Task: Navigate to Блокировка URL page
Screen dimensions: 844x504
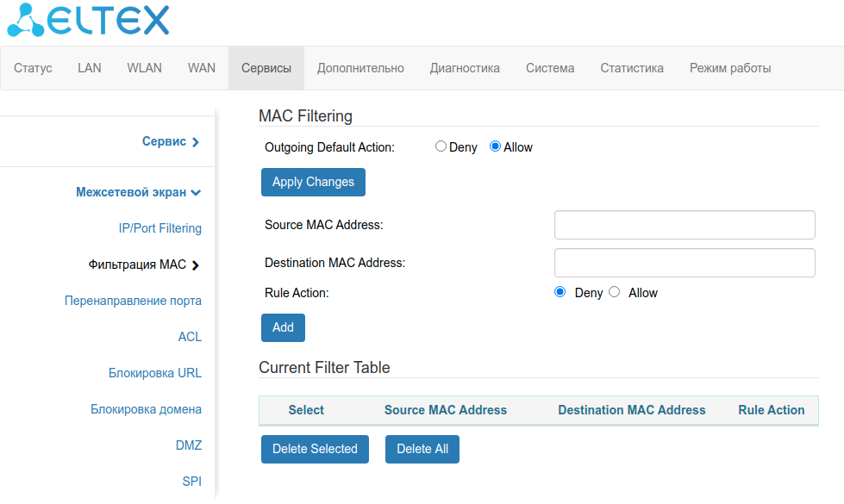Action: pyautogui.click(x=155, y=373)
